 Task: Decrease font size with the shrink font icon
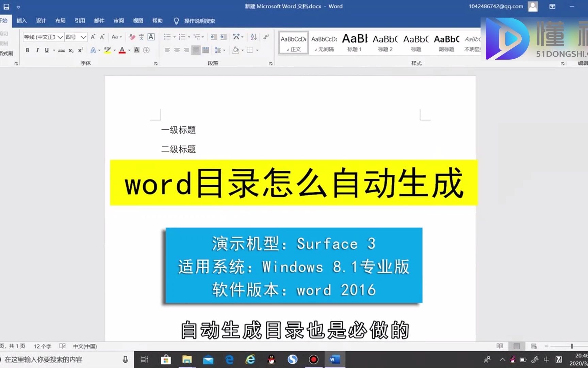102,37
